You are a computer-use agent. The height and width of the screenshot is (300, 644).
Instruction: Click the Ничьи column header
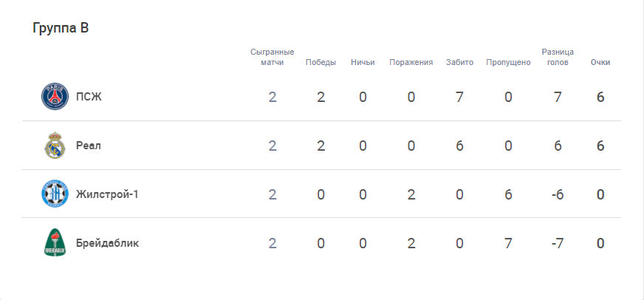pyautogui.click(x=363, y=63)
